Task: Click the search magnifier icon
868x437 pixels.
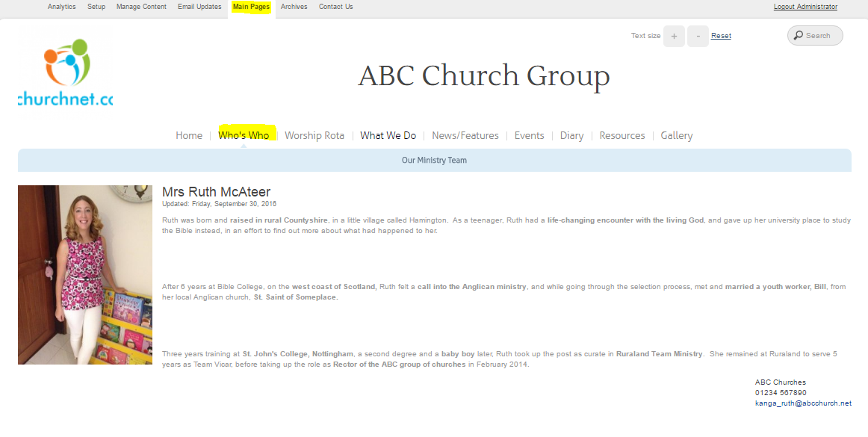Action: click(x=799, y=36)
